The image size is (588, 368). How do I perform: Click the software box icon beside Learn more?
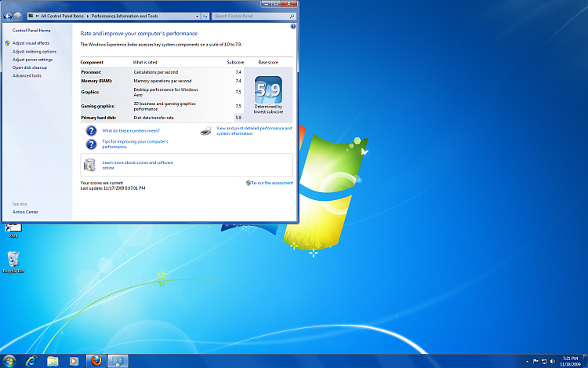click(x=89, y=165)
